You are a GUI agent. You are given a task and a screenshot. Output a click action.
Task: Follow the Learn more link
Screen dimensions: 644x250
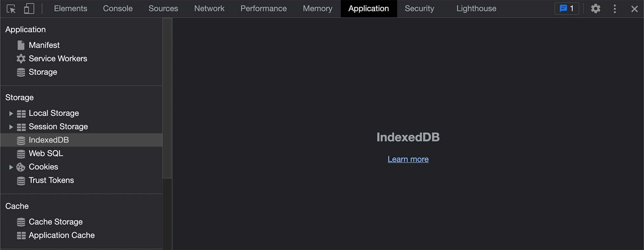point(408,159)
